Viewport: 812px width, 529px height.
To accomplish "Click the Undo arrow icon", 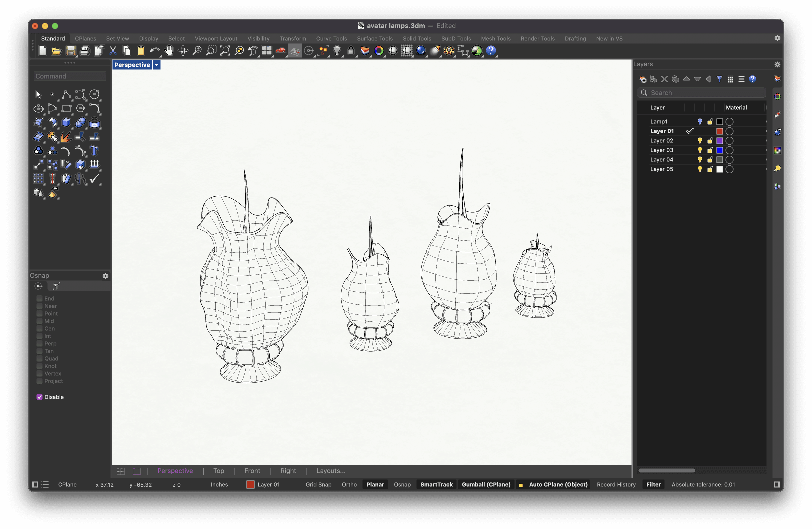I will coord(154,51).
